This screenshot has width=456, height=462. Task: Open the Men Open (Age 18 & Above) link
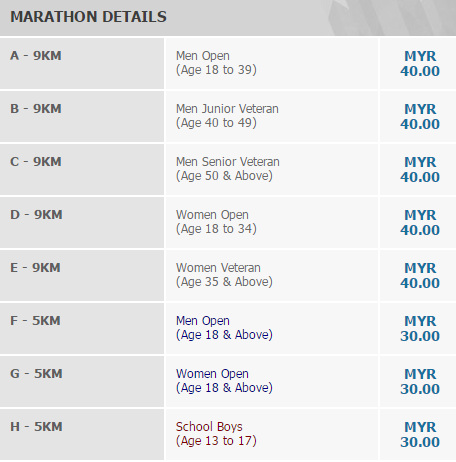coord(224,328)
